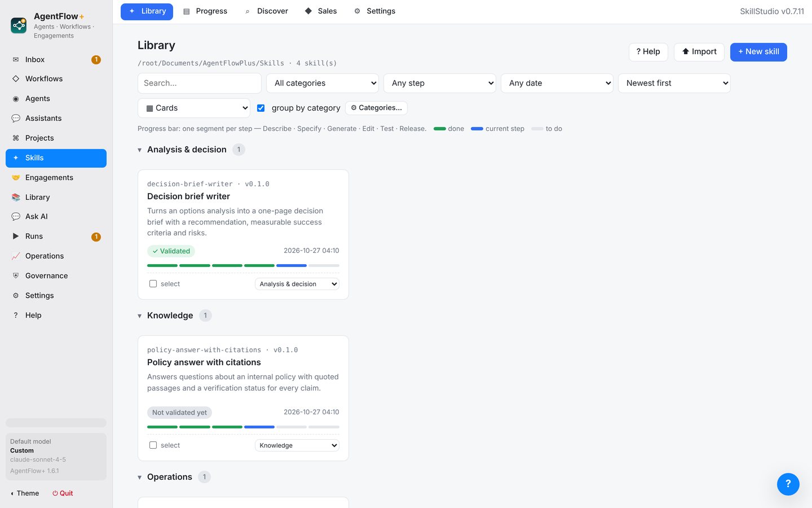The image size is (812, 508).
Task: Click the sidebar Help question icon
Action: [x=16, y=315]
